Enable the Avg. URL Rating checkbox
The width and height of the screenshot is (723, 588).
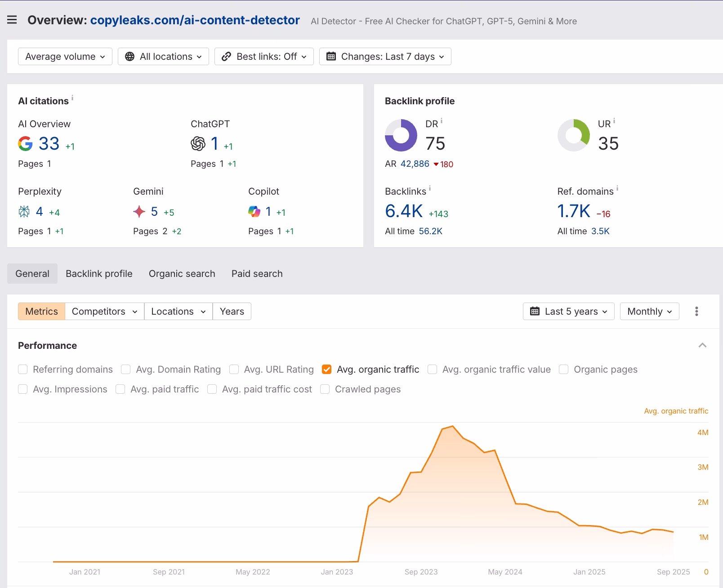[x=234, y=370]
